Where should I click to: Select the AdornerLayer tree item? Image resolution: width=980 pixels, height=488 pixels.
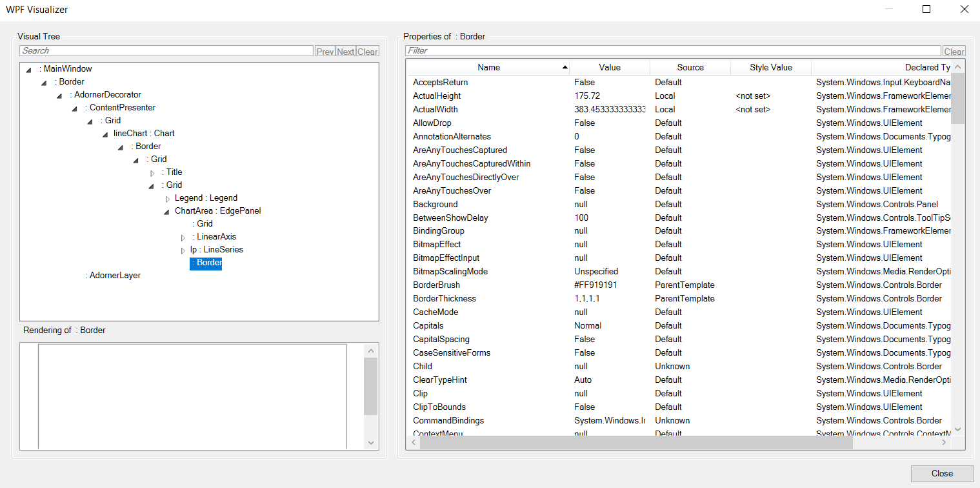tap(113, 275)
